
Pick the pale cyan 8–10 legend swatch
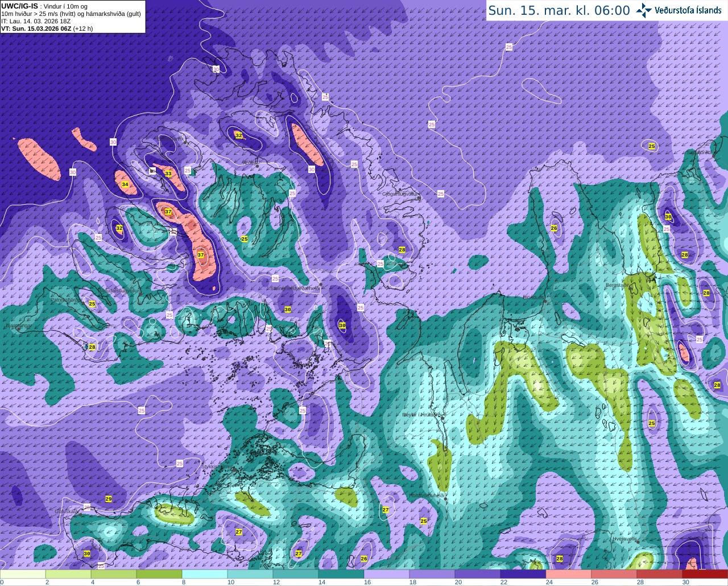(x=205, y=574)
